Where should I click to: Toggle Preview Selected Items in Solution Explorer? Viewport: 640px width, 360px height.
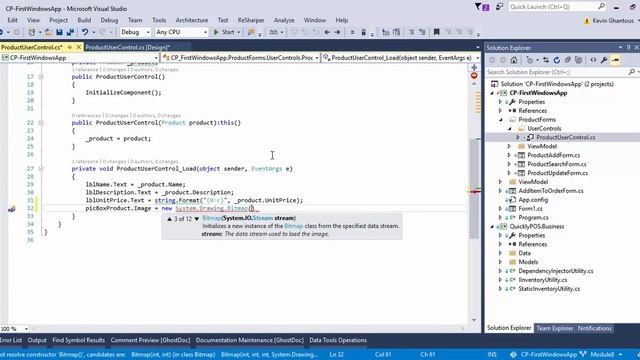tap(615, 60)
